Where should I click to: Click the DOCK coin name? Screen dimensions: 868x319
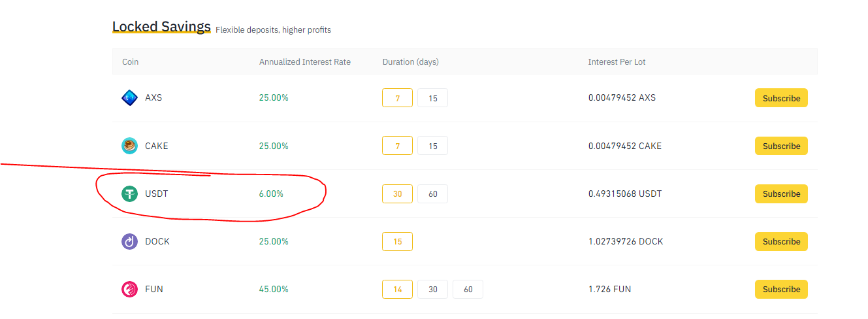pos(157,241)
